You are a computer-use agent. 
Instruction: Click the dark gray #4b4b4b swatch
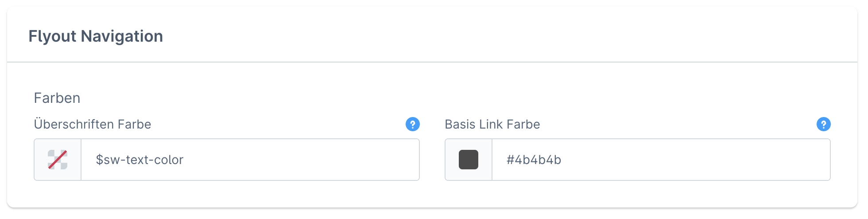(x=469, y=160)
